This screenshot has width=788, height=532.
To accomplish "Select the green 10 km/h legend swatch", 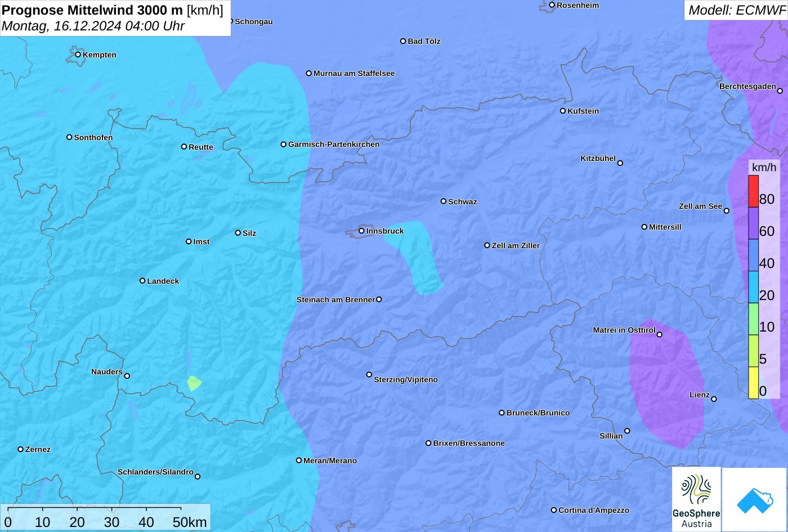I will [x=753, y=319].
